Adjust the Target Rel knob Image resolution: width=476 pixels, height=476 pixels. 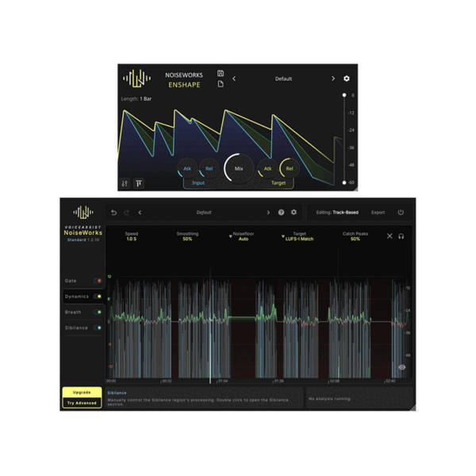click(290, 168)
